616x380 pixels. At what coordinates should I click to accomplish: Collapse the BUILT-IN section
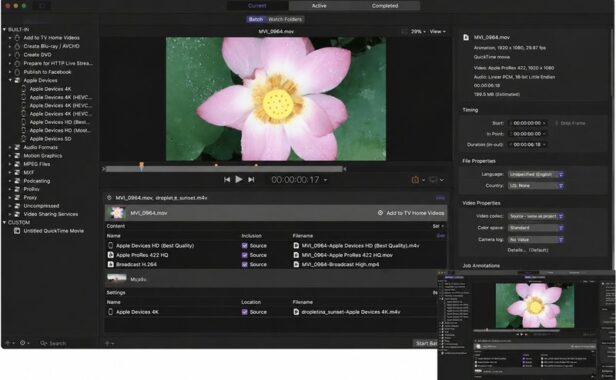[x=4, y=29]
